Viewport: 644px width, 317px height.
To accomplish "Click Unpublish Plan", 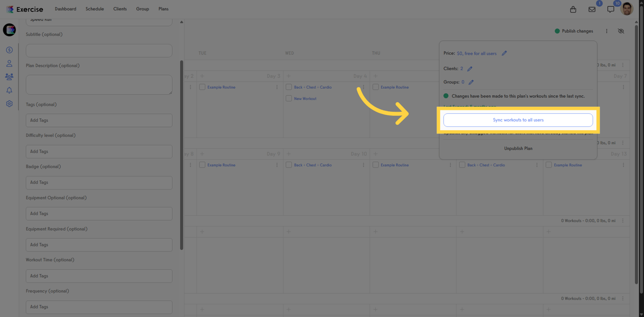I will click(518, 149).
